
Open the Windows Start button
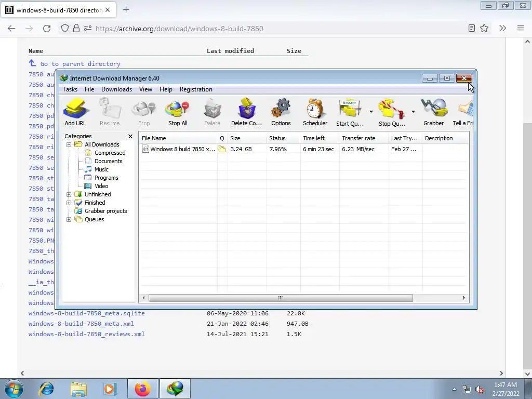pos(14,389)
